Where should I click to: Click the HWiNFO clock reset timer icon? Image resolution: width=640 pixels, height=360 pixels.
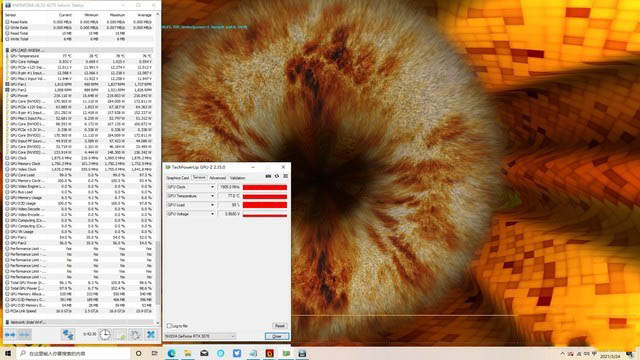click(x=105, y=335)
